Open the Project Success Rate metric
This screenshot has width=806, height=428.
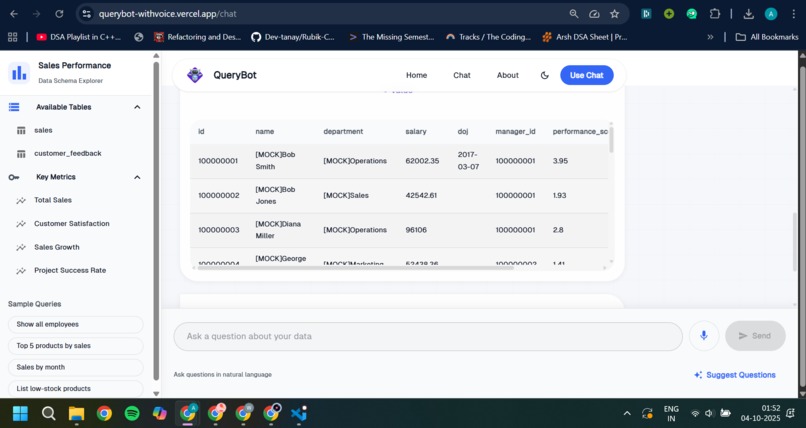(70, 271)
